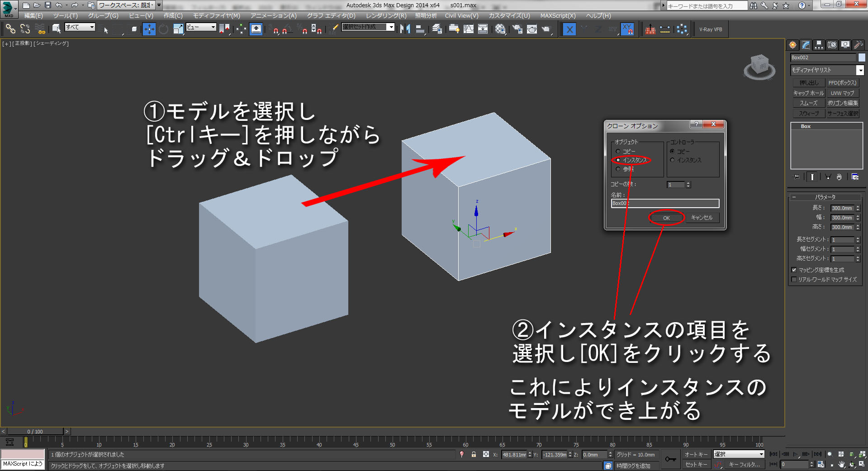Screen dimensions: 868x471
Task: Open the Animation(A) menu
Action: pyautogui.click(x=273, y=16)
